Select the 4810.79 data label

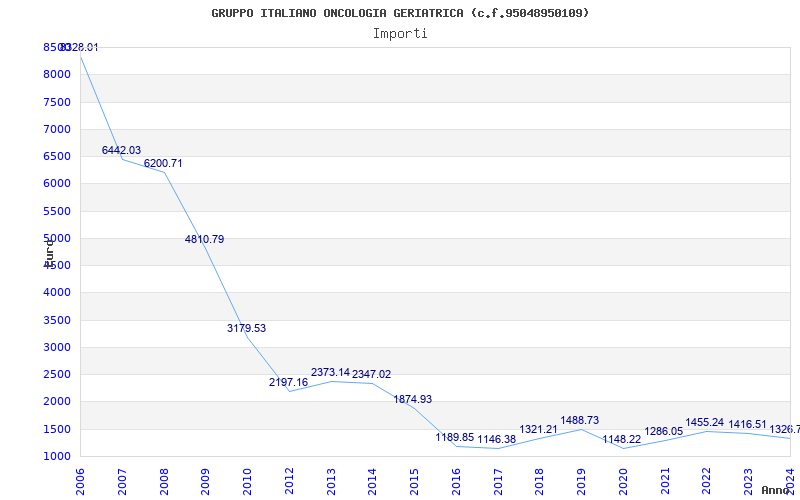[x=204, y=239]
